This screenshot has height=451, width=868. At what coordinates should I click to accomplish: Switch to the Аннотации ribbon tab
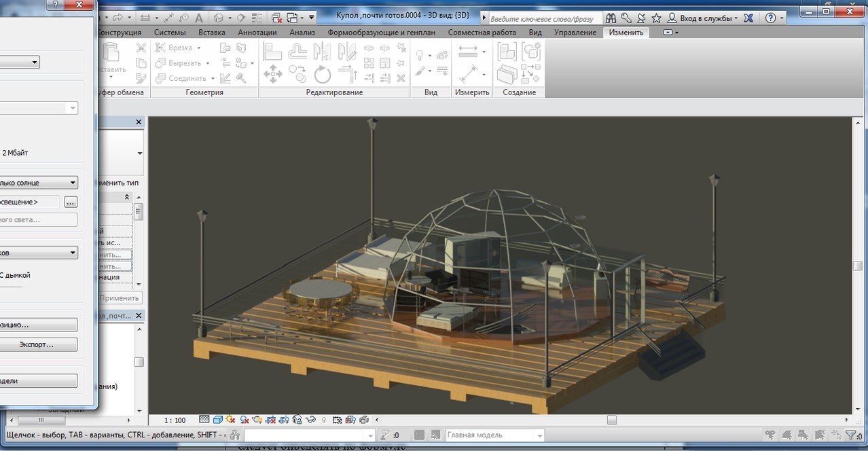pos(257,33)
